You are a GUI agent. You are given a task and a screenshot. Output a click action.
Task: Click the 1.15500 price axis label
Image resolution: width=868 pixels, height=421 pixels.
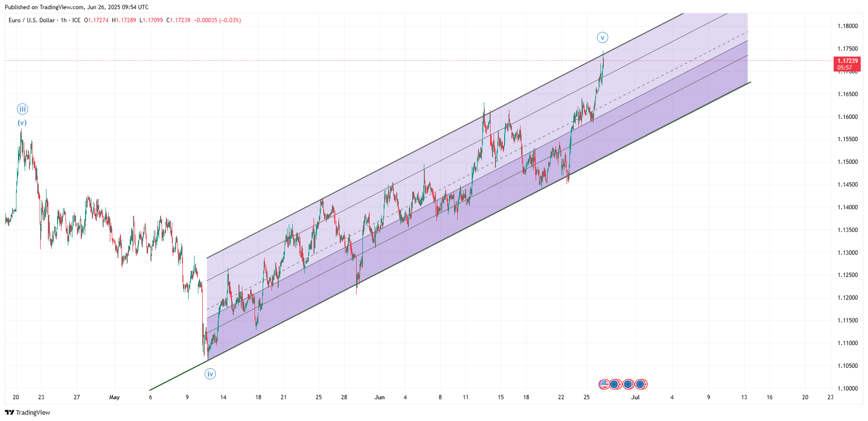(848, 139)
